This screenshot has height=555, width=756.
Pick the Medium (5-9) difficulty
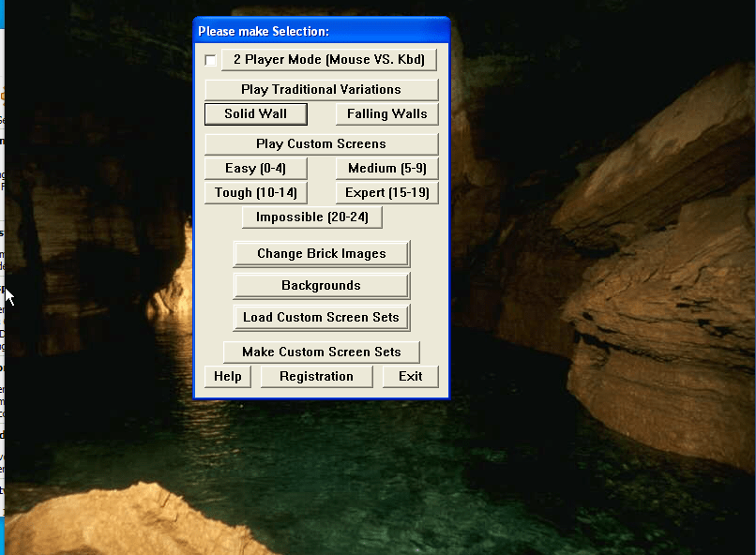386,168
